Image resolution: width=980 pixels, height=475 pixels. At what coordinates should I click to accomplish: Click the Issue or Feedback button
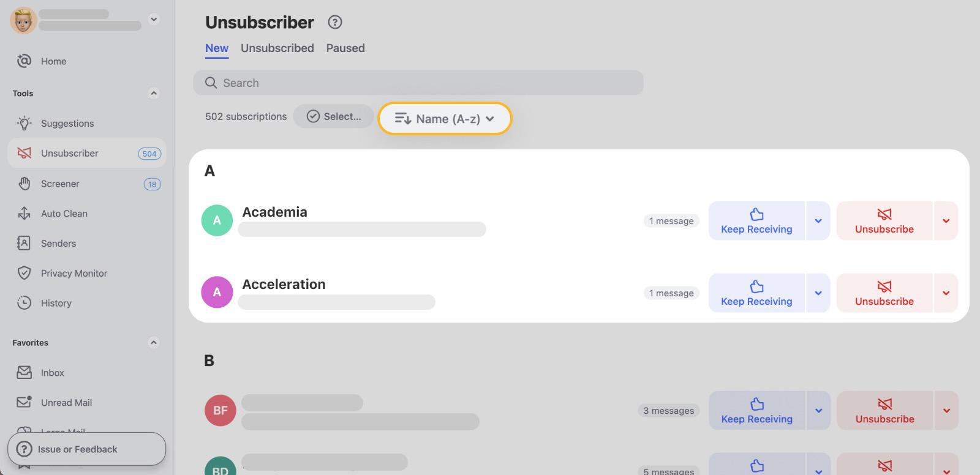click(x=86, y=449)
